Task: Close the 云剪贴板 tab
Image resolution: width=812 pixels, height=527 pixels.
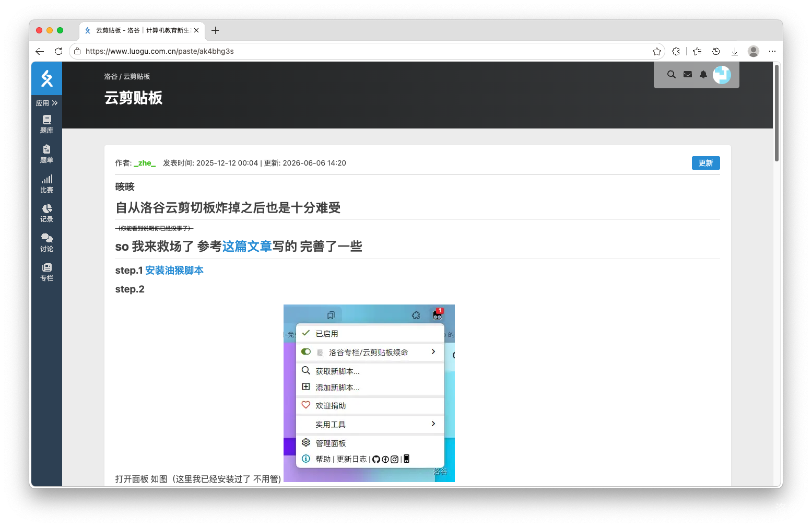Action: [196, 30]
